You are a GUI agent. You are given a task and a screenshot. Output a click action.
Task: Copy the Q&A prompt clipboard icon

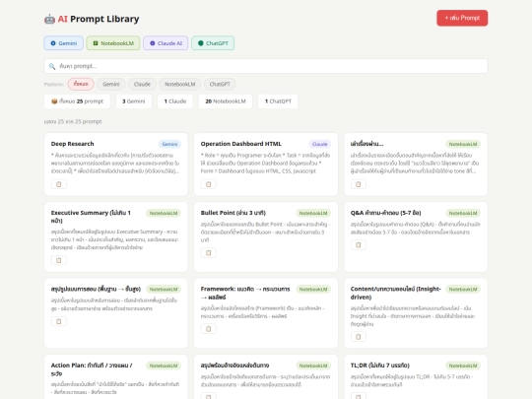coord(359,245)
